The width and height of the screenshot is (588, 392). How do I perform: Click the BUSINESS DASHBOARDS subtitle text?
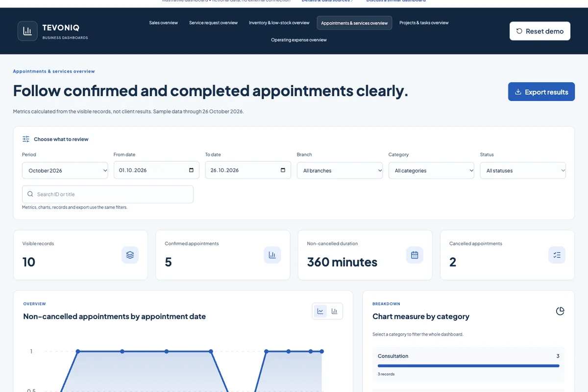[x=65, y=38]
